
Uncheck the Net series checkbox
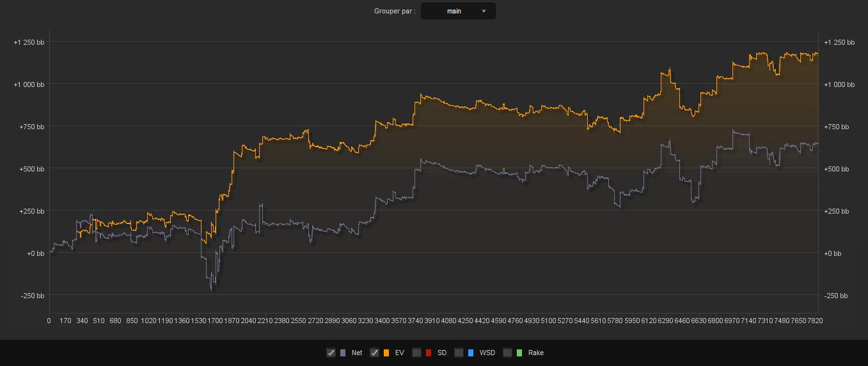pyautogui.click(x=331, y=353)
